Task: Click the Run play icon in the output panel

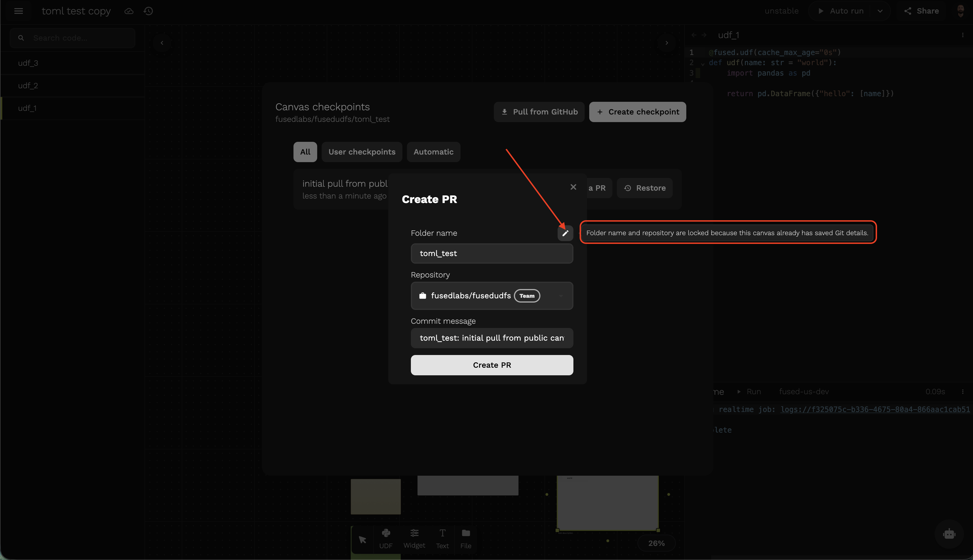Action: [x=738, y=392]
